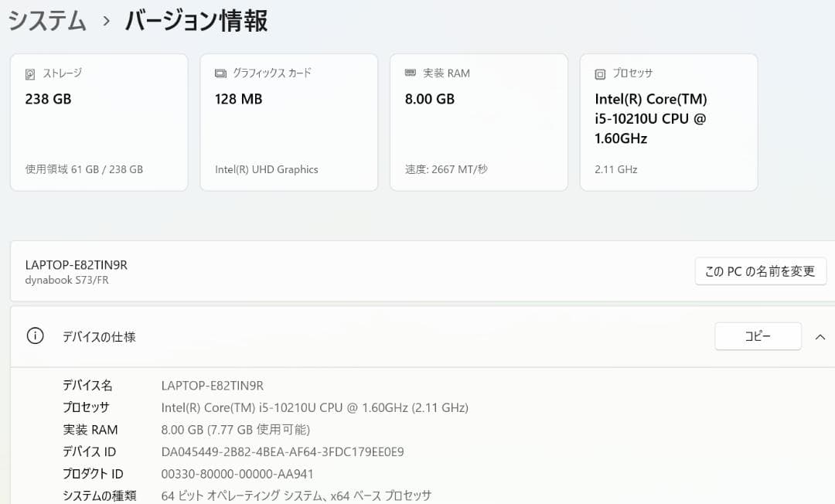The height and width of the screenshot is (504, 835).
Task: Click the info icon next to デバイスの仕様
Action: 35,336
